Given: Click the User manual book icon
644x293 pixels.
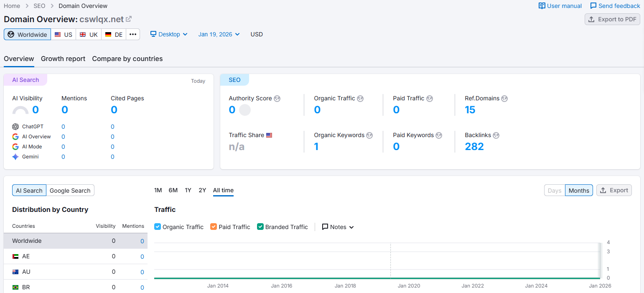Looking at the screenshot, I should [542, 6].
